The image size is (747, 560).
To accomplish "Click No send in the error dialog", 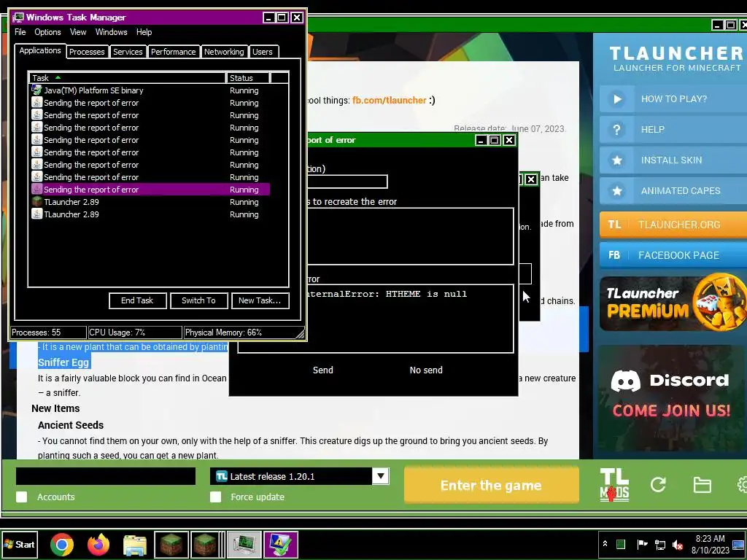I will (426, 370).
